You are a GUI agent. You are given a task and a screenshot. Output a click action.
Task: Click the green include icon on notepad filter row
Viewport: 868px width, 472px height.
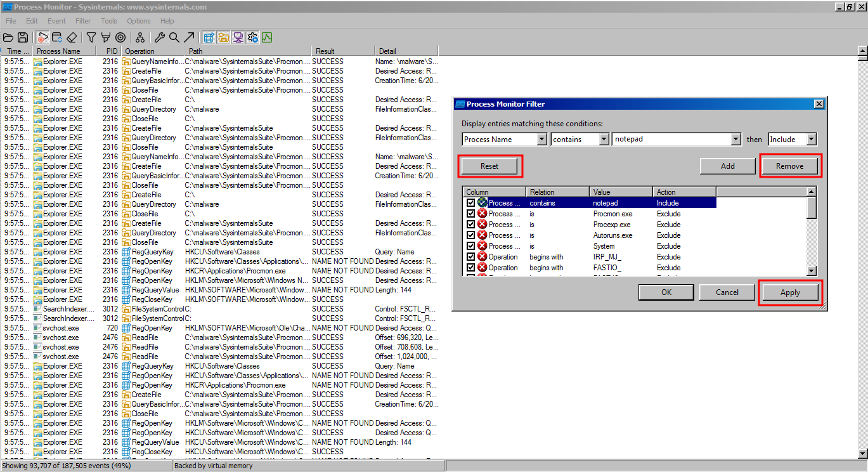coord(483,203)
